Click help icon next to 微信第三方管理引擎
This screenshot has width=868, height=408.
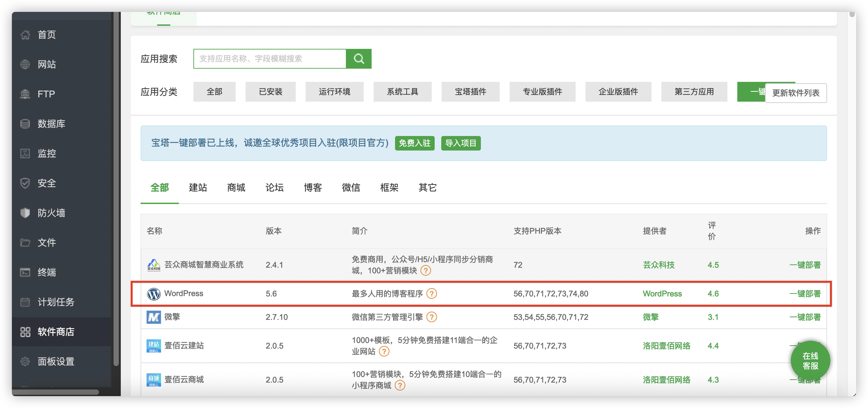[431, 317]
